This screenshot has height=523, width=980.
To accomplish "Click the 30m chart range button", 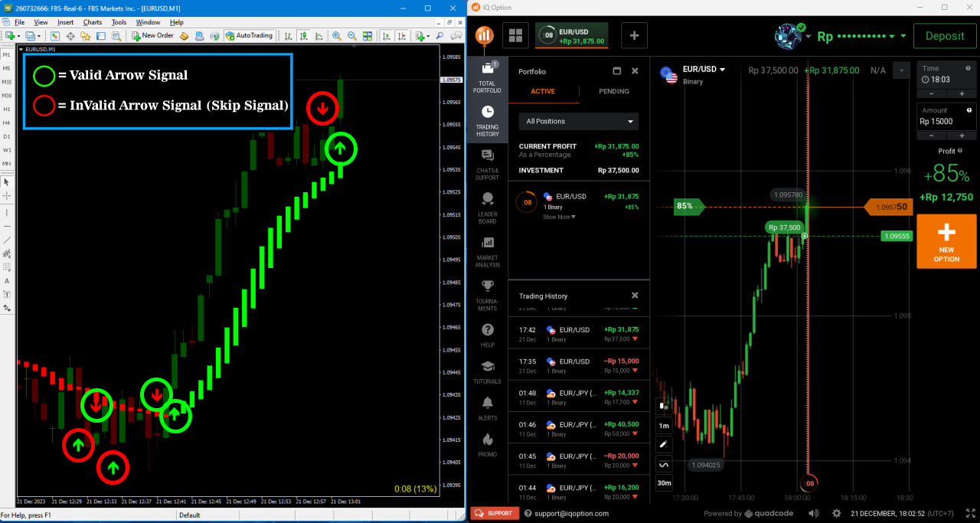I will [x=664, y=482].
